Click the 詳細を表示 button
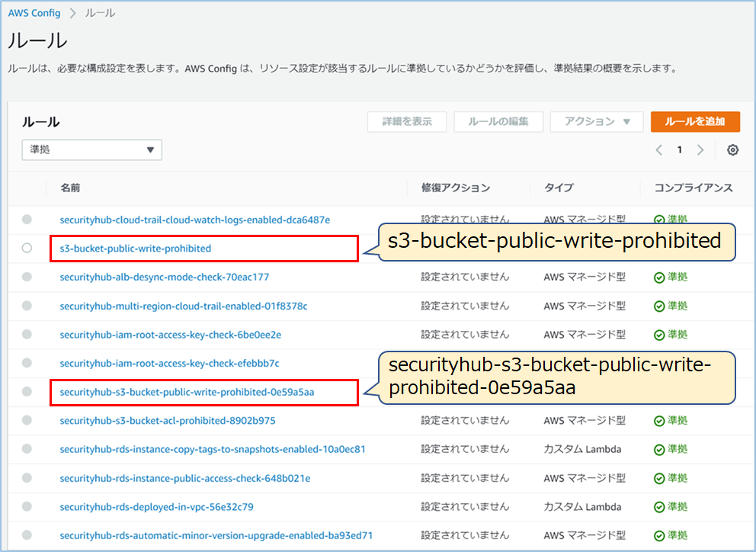Viewport: 756px width, 552px height. pos(406,121)
